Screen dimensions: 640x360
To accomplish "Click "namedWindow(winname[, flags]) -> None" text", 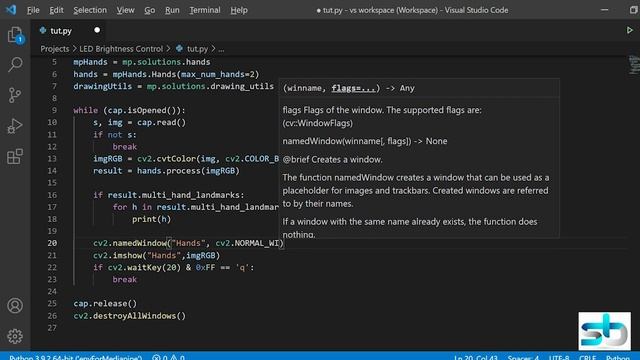I will click(365, 141).
